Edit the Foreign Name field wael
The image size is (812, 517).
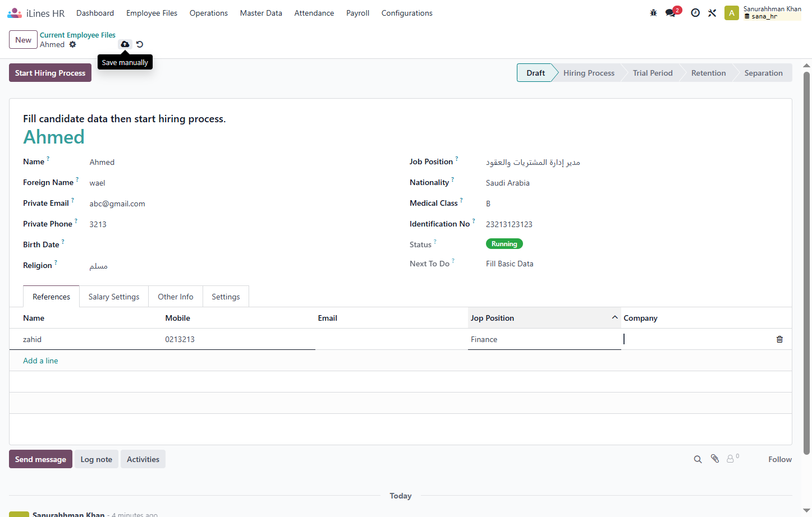click(x=240, y=183)
